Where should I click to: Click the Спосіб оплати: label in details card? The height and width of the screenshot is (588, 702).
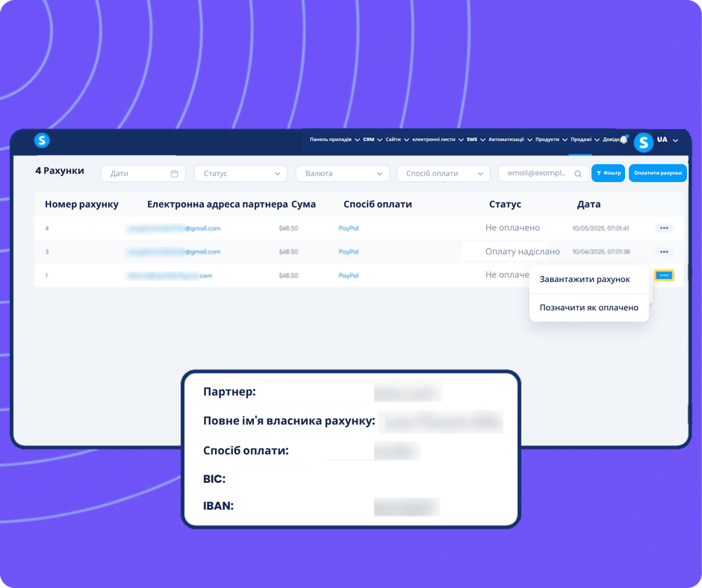pos(246,451)
